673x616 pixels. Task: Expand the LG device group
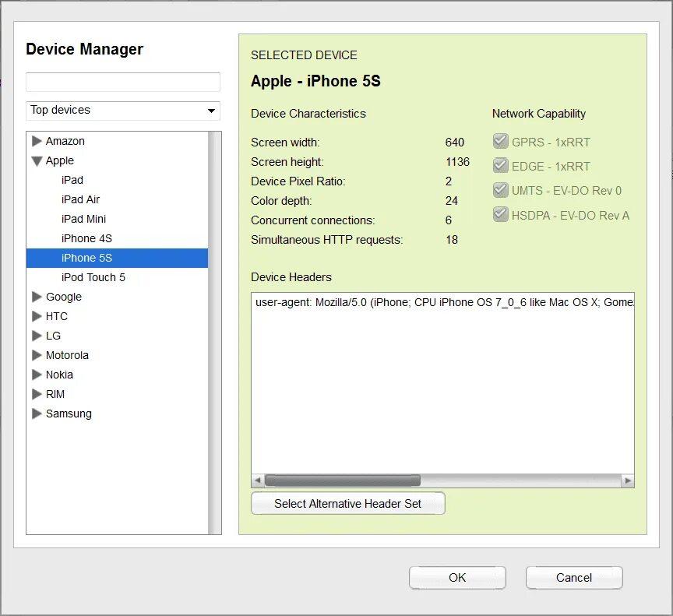click(37, 336)
